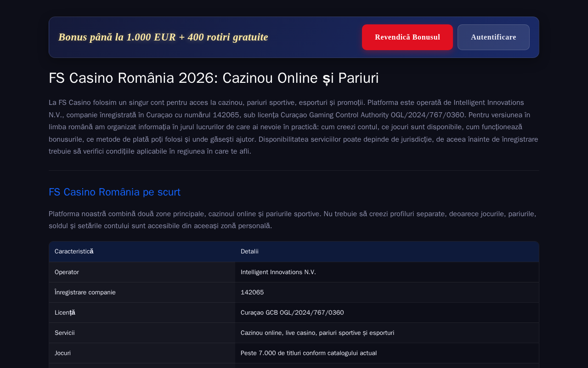Select the page heading FS Casino România 2026
Viewport: 588px width, 368px height.
tap(214, 78)
